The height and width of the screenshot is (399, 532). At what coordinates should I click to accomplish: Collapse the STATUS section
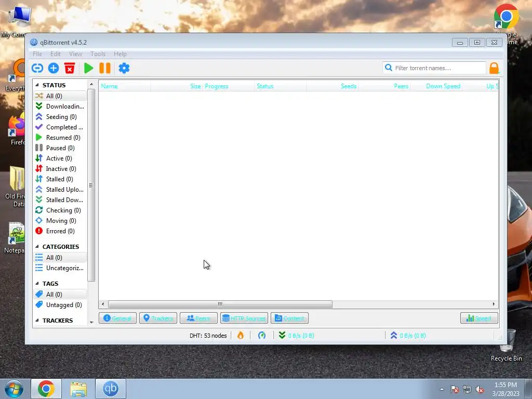point(37,85)
